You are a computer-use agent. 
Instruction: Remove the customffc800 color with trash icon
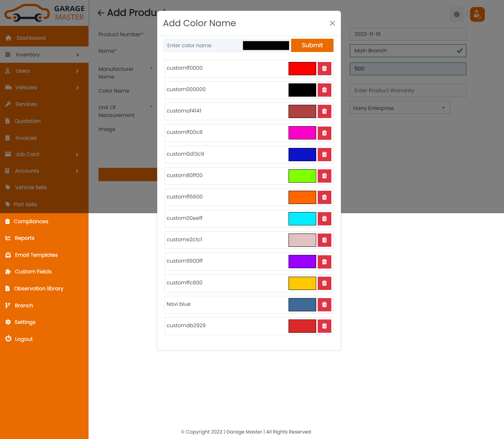[x=324, y=283]
